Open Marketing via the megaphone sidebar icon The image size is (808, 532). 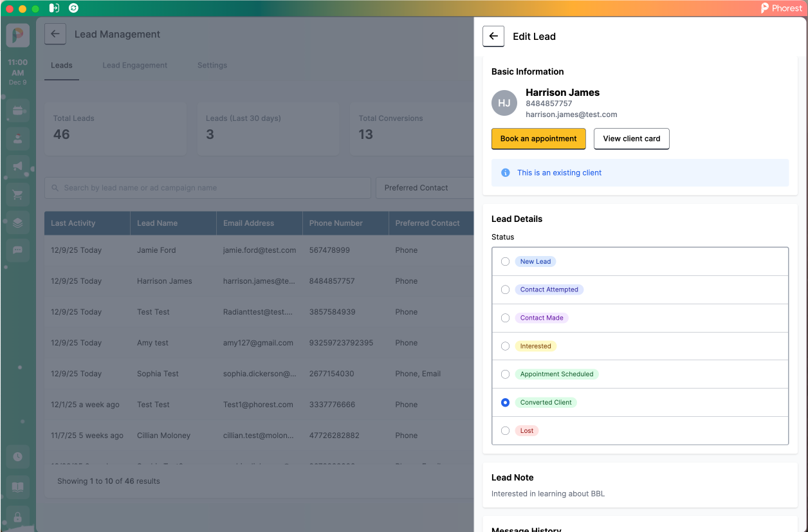click(x=17, y=167)
